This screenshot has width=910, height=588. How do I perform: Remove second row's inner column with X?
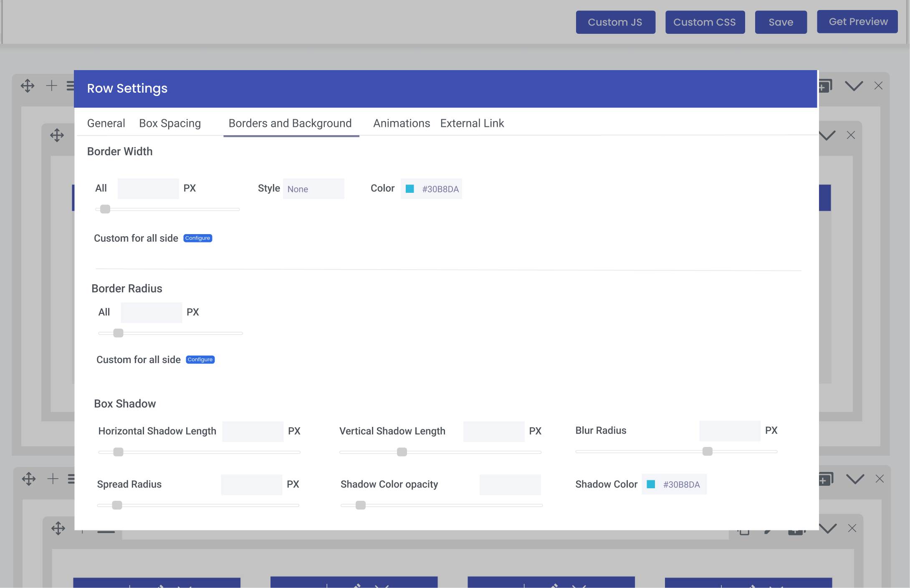(852, 528)
